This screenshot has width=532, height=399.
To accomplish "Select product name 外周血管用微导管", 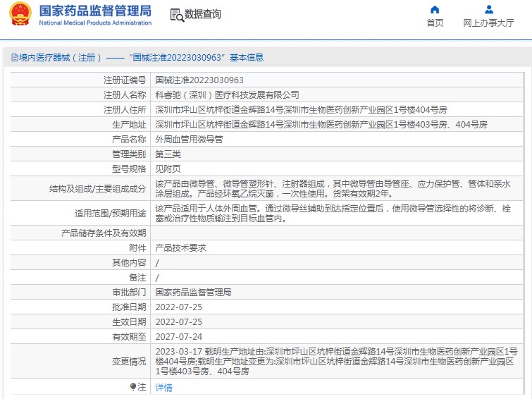I will (190, 139).
